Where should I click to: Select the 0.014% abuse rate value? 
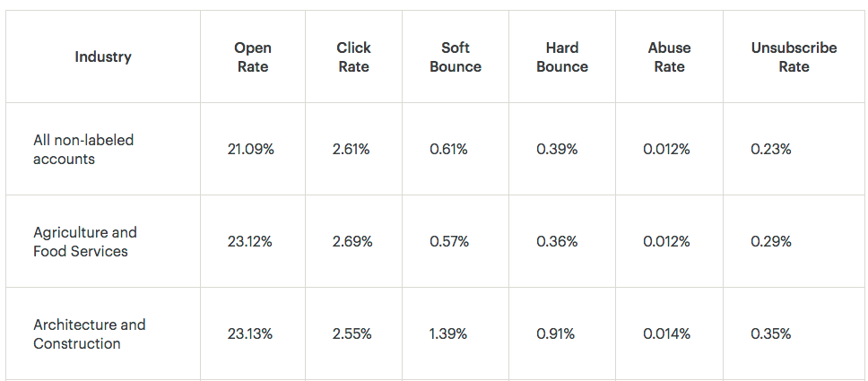click(667, 333)
